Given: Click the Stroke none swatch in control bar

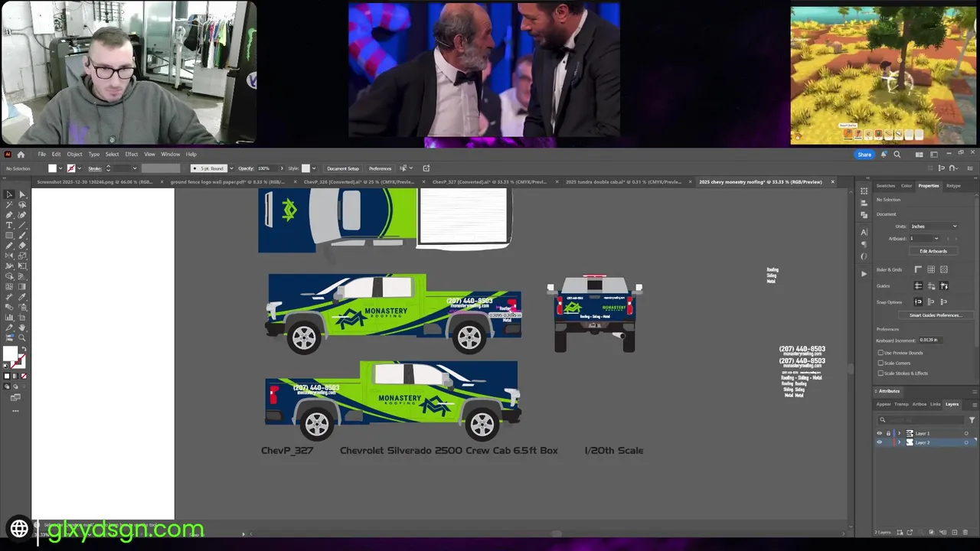Looking at the screenshot, I should [71, 168].
